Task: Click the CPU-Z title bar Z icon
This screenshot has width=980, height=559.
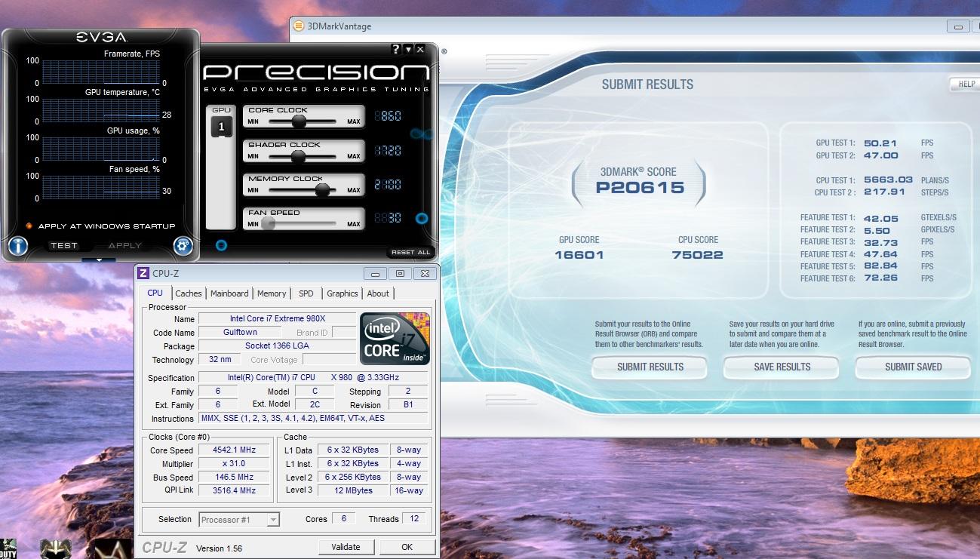Action: coord(143,273)
